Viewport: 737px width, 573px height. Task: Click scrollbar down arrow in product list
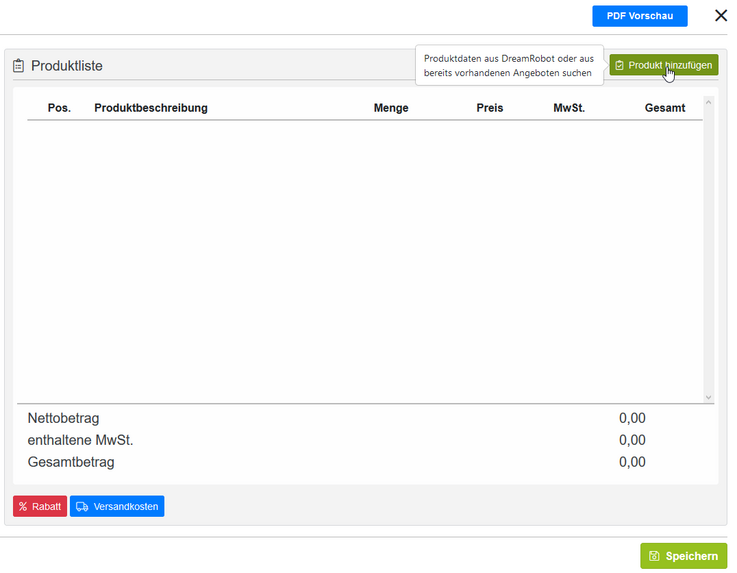pos(708,398)
